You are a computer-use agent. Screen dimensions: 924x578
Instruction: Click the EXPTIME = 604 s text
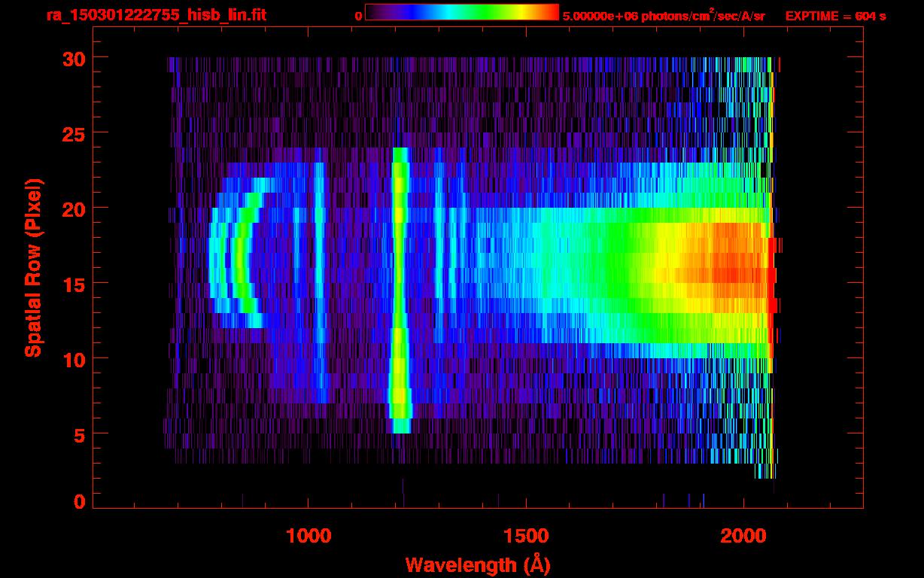point(835,16)
